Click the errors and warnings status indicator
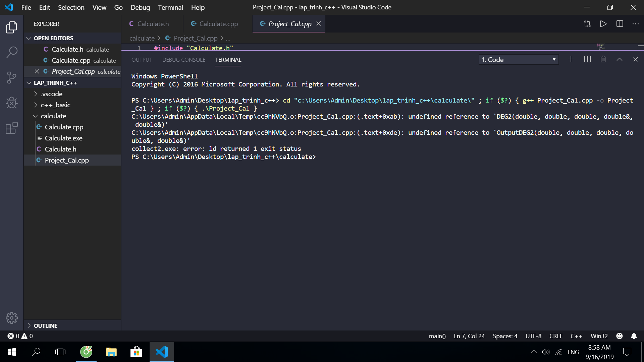This screenshot has height=362, width=644. [20, 336]
